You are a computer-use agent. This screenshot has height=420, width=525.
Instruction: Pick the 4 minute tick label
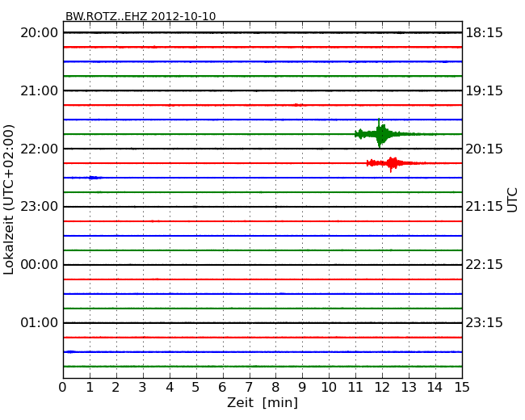(170, 388)
